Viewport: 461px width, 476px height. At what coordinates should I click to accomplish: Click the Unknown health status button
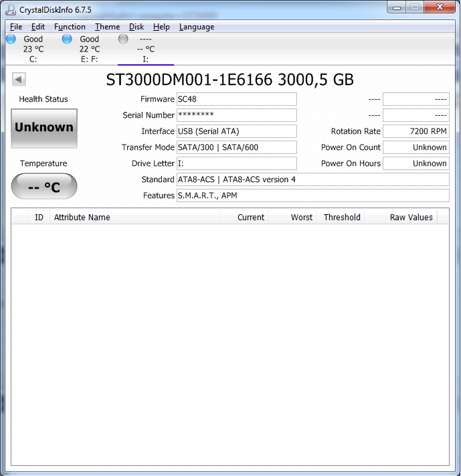tap(44, 129)
